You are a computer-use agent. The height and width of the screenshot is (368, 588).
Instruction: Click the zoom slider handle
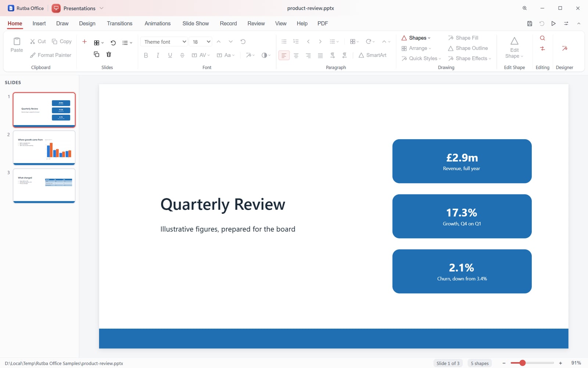(522, 363)
